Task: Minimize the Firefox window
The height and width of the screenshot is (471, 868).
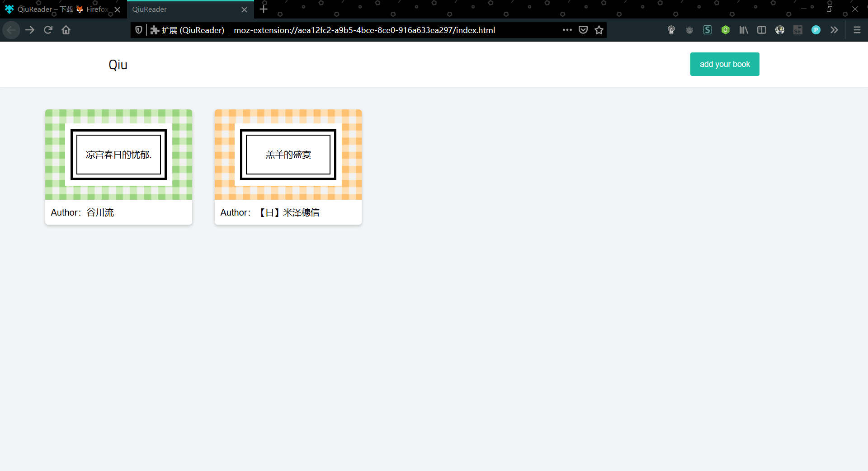Action: pyautogui.click(x=803, y=9)
